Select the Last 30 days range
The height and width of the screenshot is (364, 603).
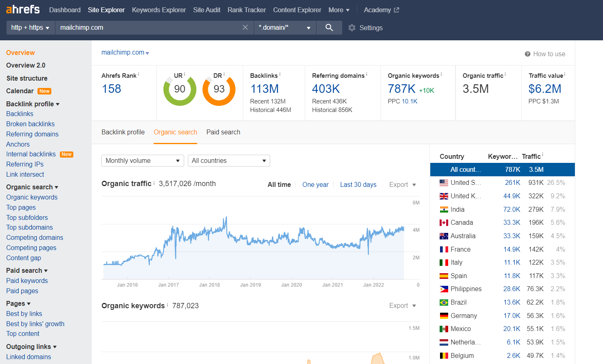[x=358, y=184]
